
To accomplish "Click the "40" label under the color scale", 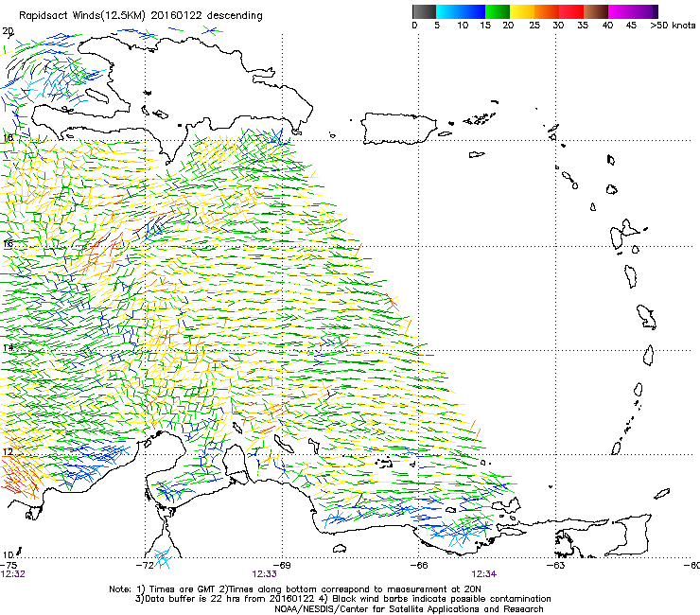I will pyautogui.click(x=607, y=26).
